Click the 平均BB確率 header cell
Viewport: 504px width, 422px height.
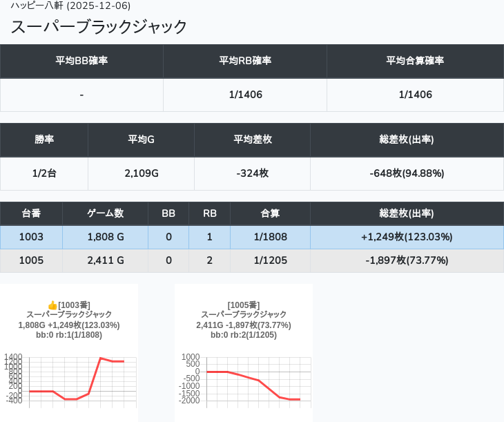(x=81, y=61)
